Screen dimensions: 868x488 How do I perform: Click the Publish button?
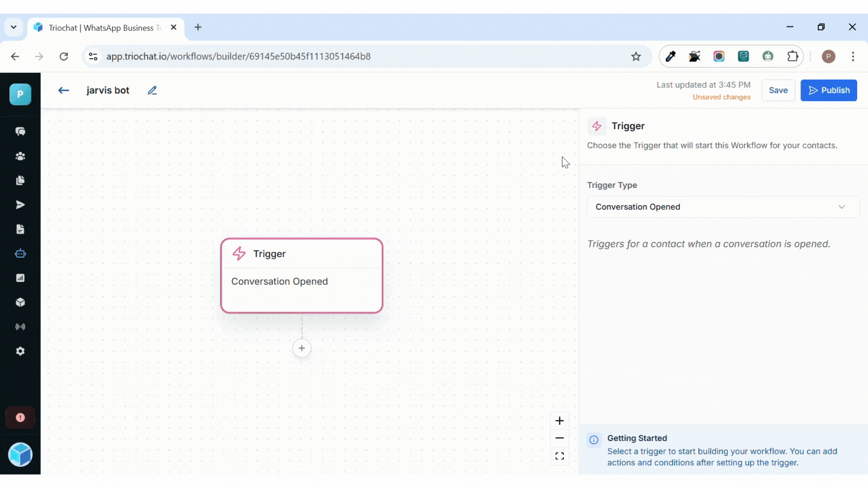(x=829, y=90)
